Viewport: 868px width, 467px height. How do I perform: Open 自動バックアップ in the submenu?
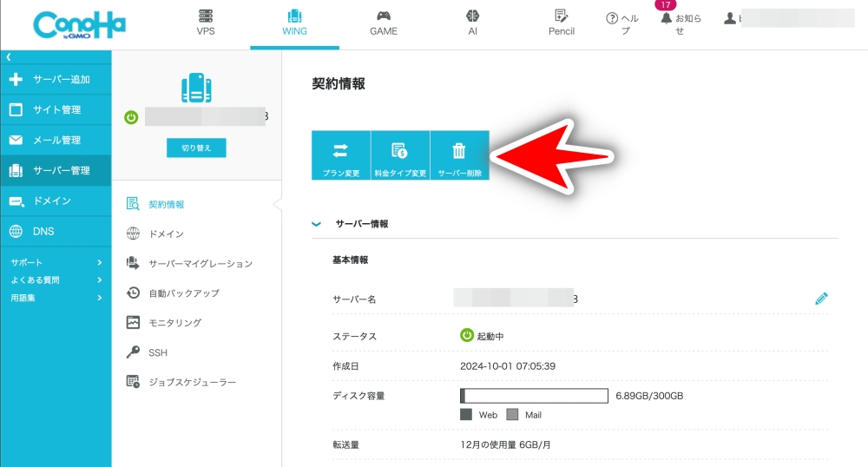[183, 293]
